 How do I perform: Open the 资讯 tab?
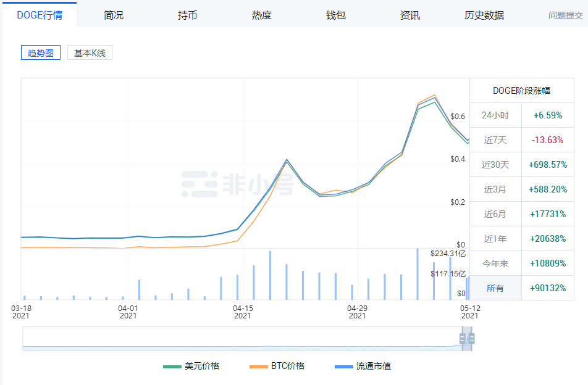click(410, 15)
